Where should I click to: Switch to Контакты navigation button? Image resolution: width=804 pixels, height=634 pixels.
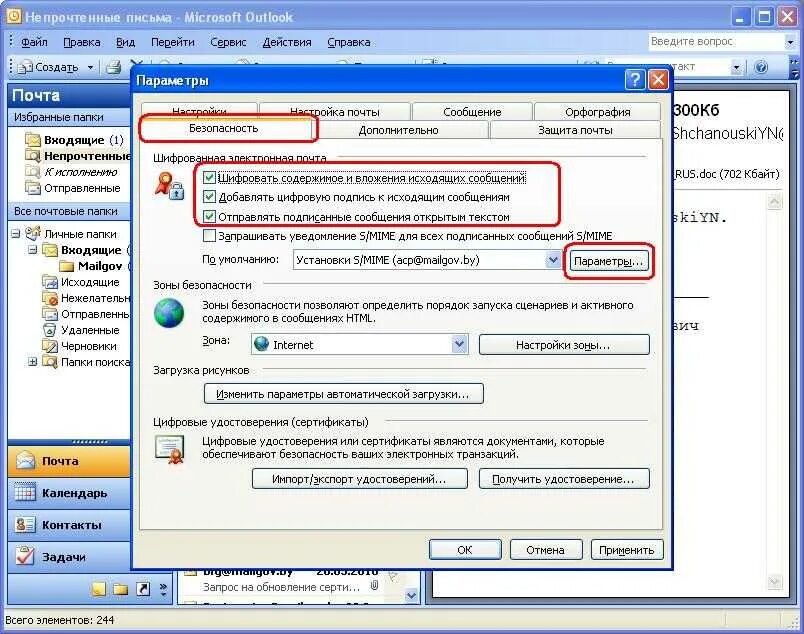click(69, 525)
